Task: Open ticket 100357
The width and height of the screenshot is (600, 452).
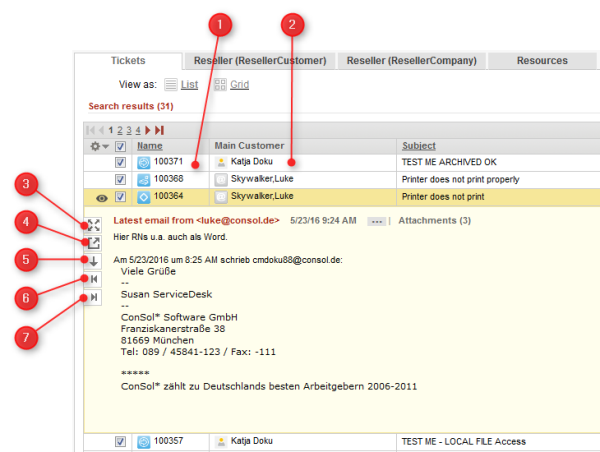Action: click(168, 441)
